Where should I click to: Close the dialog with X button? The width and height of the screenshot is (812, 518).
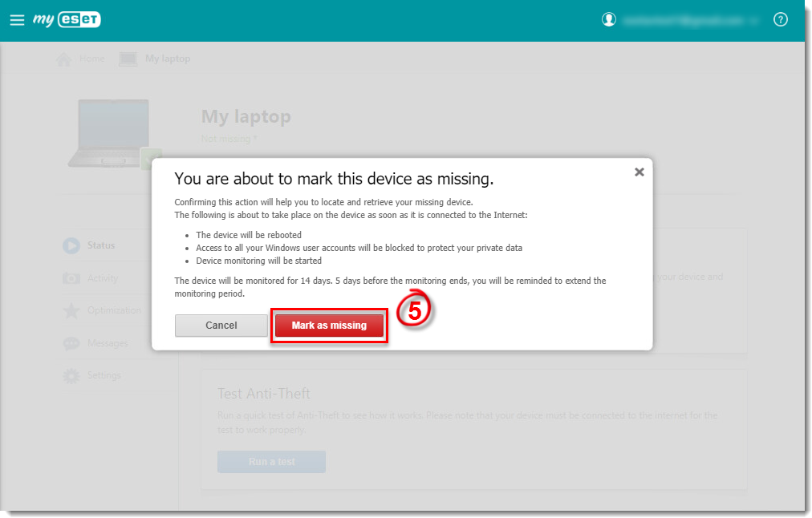[639, 172]
